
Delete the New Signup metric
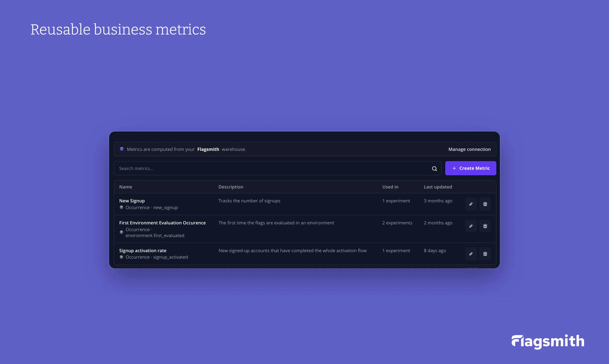point(485,204)
